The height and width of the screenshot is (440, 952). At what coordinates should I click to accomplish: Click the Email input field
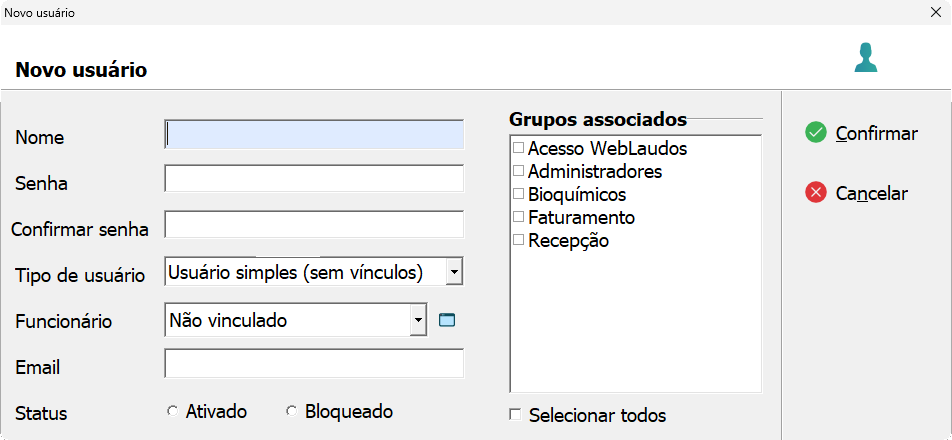314,364
